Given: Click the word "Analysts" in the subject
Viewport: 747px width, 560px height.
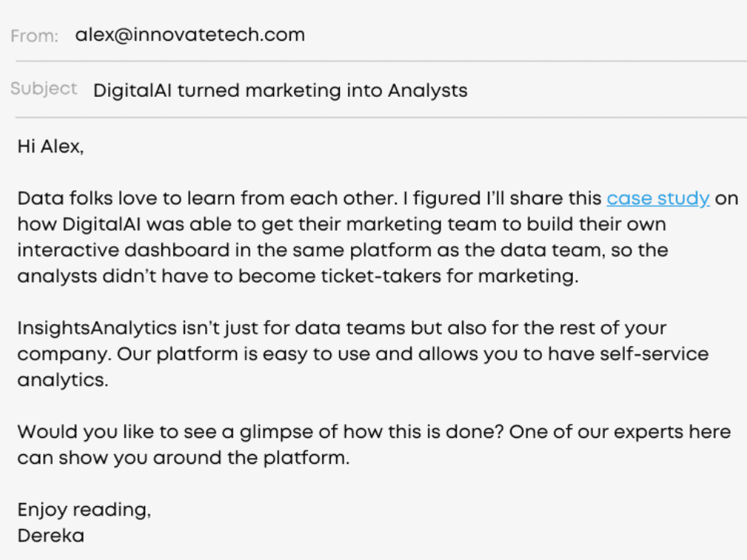Looking at the screenshot, I should [x=428, y=90].
